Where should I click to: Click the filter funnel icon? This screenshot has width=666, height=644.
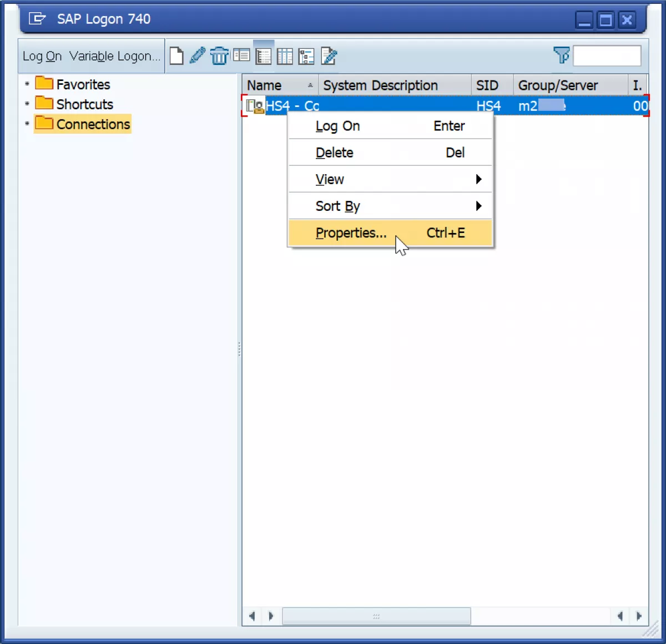pyautogui.click(x=562, y=55)
